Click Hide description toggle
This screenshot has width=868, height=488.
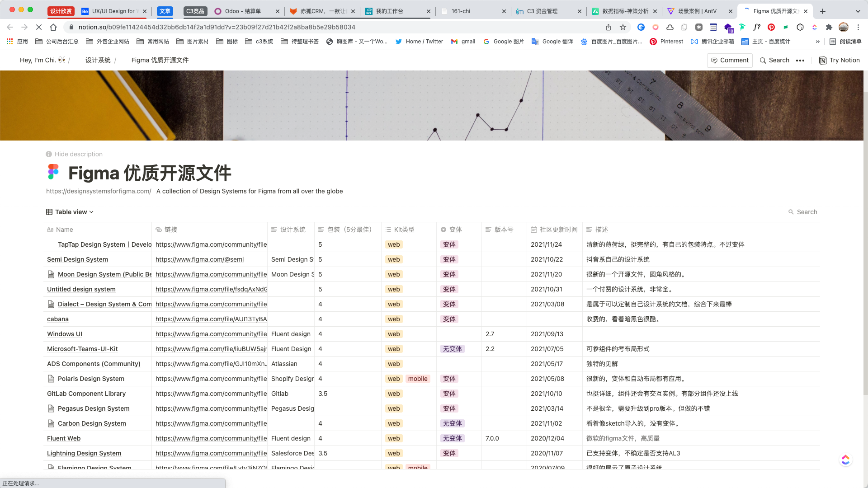[74, 154]
